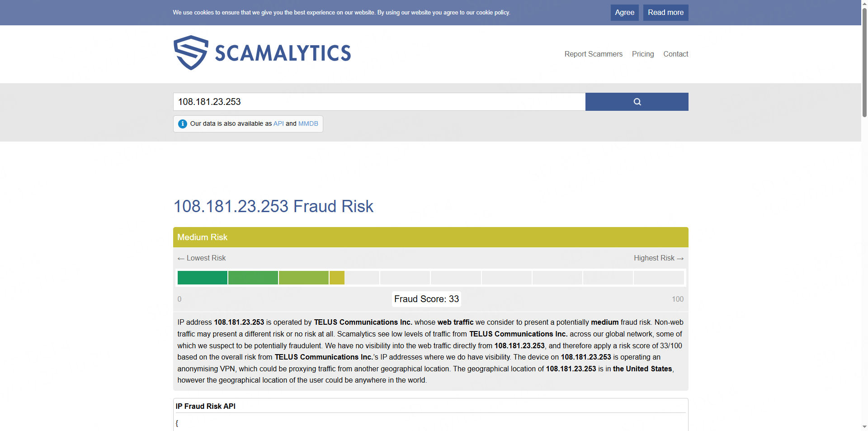
Task: Follow the MMDB link
Action: tap(308, 124)
